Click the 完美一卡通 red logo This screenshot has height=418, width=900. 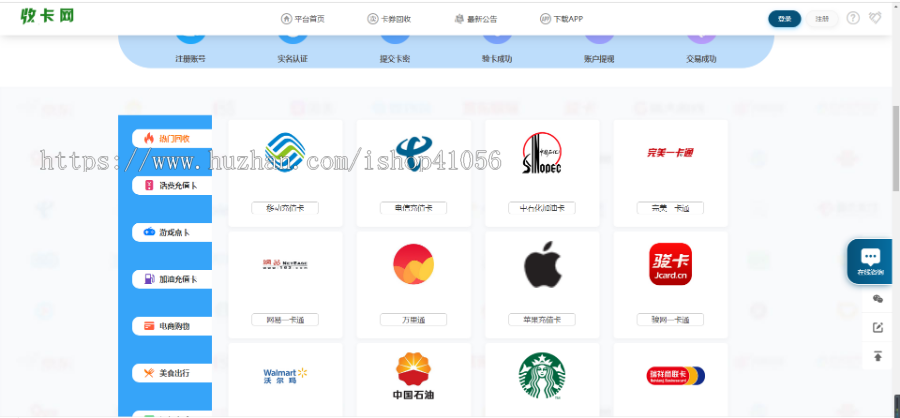pyautogui.click(x=670, y=153)
